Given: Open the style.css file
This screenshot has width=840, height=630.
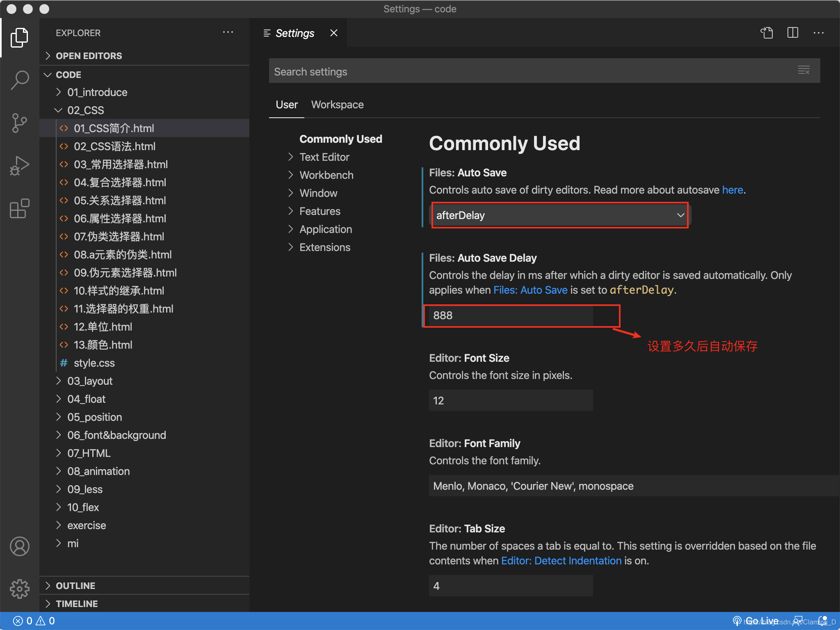Looking at the screenshot, I should tap(94, 363).
